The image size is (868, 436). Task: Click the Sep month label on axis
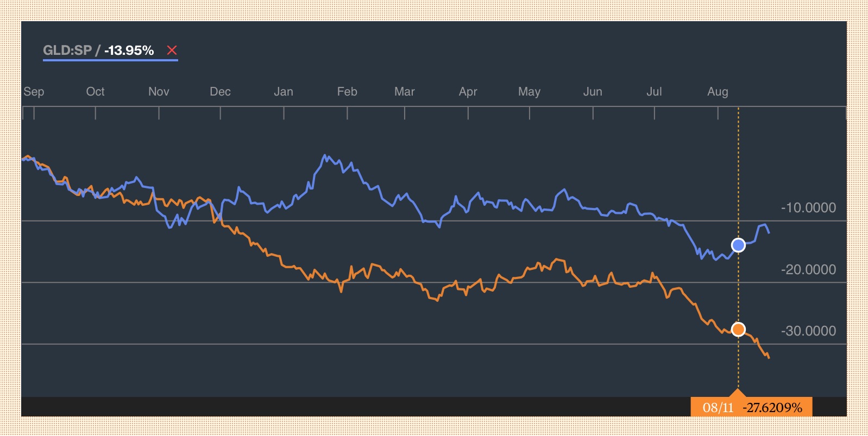[x=34, y=92]
